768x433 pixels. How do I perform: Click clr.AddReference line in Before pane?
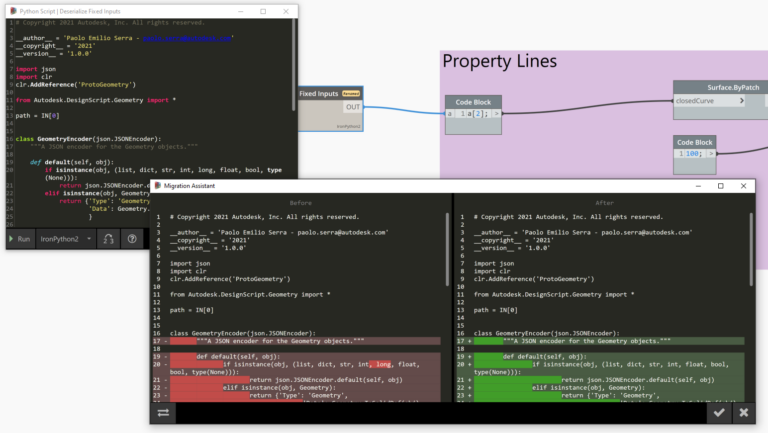click(x=230, y=279)
